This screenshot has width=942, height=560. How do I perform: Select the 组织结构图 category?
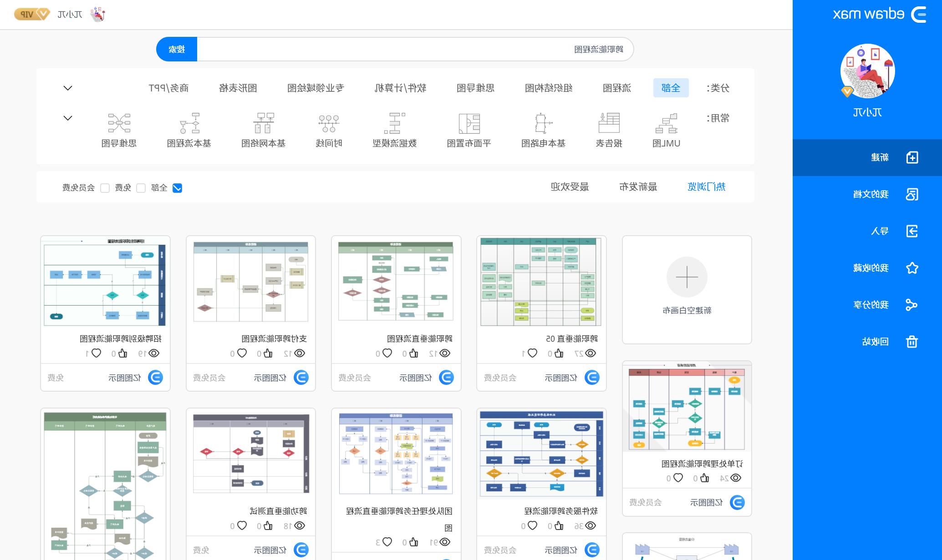click(549, 88)
